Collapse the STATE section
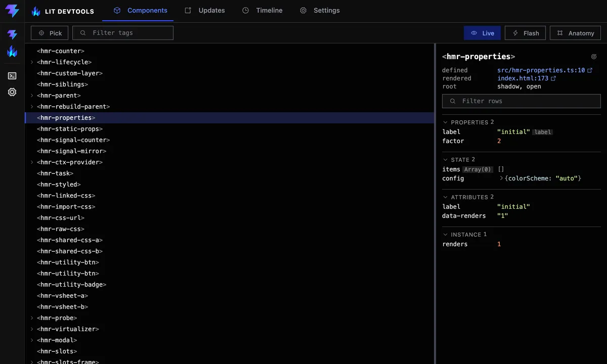The width and height of the screenshot is (607, 364). (x=459, y=160)
